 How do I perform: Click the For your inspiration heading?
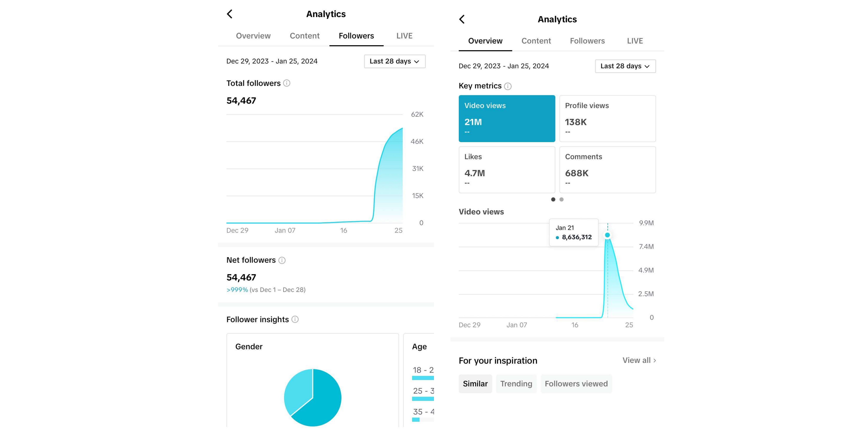click(x=498, y=360)
